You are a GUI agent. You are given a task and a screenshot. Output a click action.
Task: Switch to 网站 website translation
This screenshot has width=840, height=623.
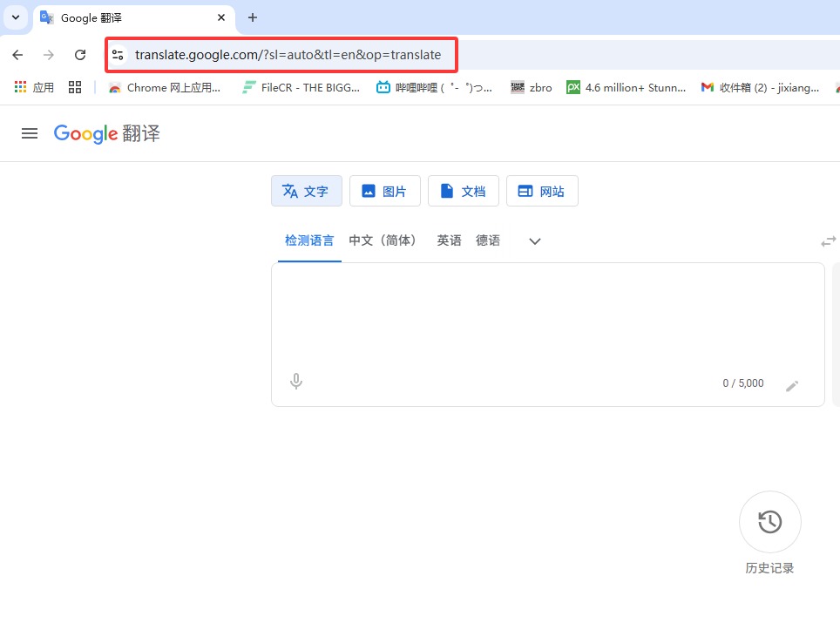pyautogui.click(x=542, y=191)
